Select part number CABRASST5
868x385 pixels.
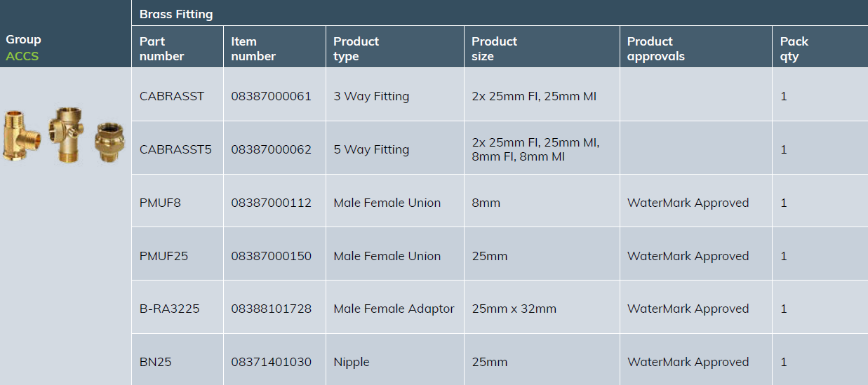tap(175, 149)
